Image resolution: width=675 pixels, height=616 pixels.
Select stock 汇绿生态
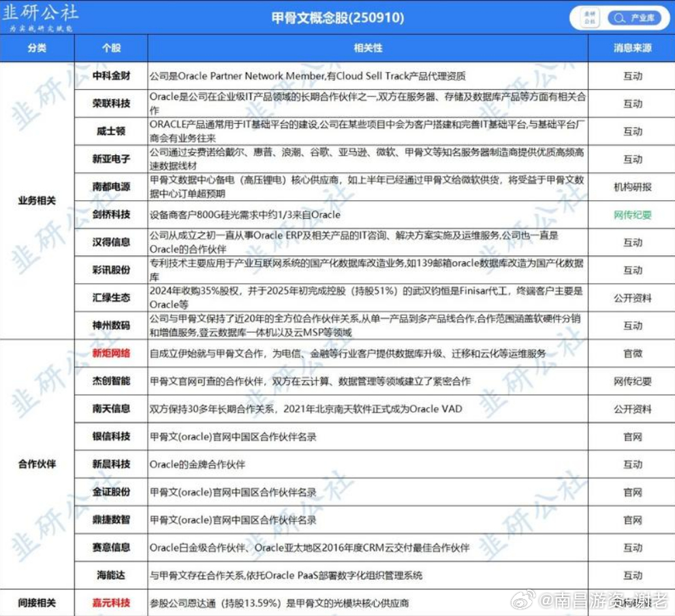click(x=111, y=297)
